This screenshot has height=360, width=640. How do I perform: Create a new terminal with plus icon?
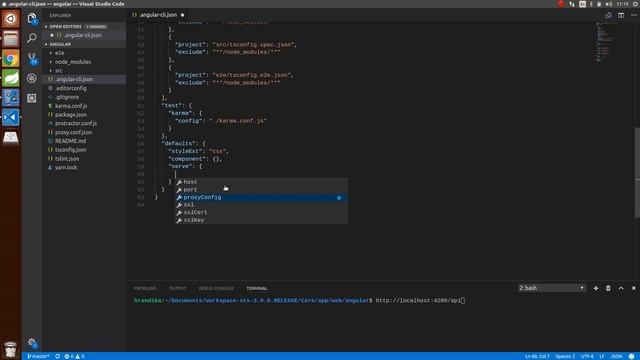click(x=596, y=288)
